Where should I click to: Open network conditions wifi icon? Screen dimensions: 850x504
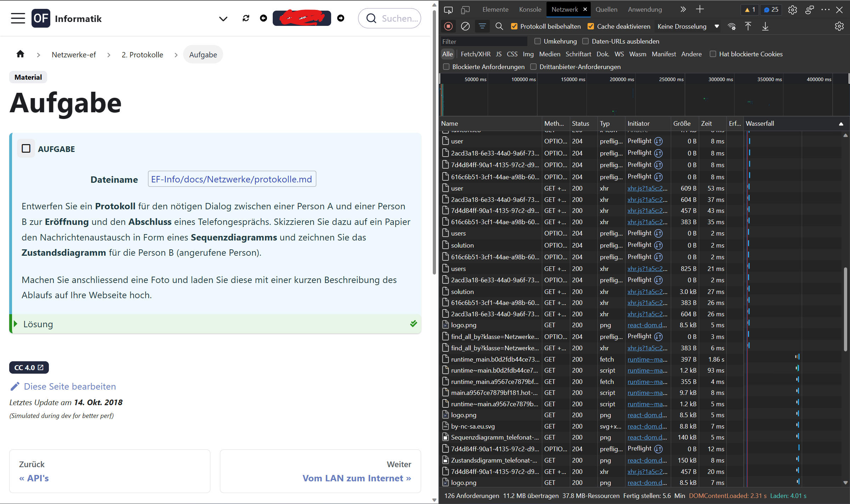click(732, 26)
